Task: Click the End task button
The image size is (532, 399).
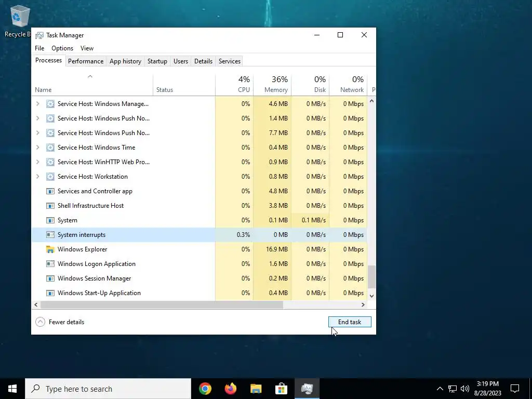Action: tap(350, 322)
